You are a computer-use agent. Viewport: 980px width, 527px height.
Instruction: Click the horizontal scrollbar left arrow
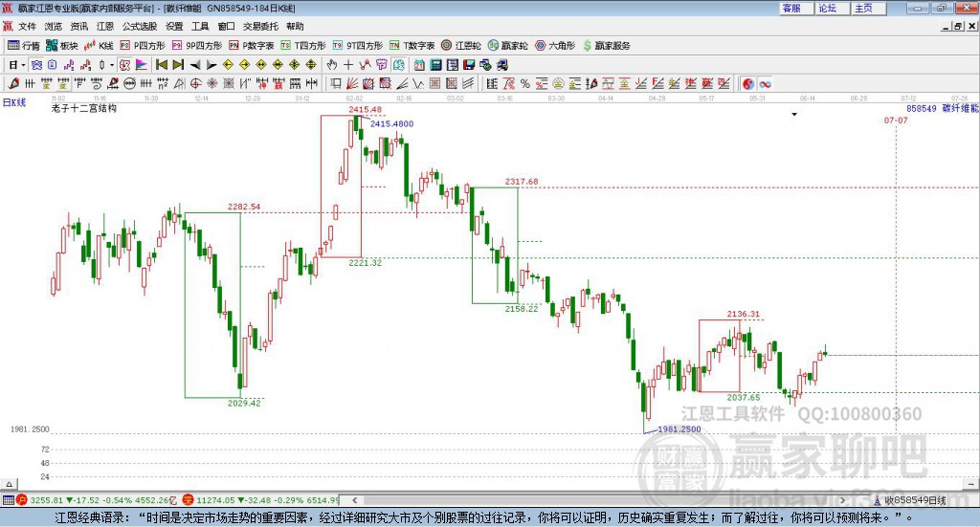(x=354, y=500)
